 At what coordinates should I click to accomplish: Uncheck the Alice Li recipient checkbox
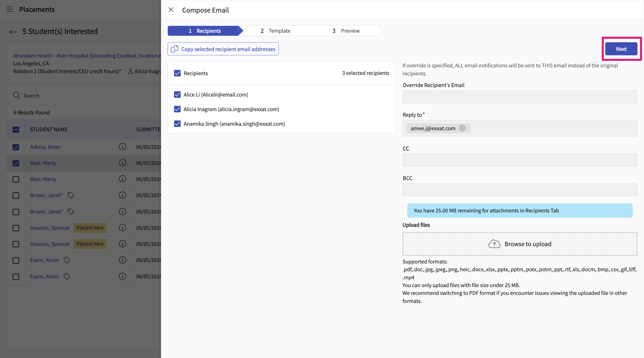click(x=177, y=95)
